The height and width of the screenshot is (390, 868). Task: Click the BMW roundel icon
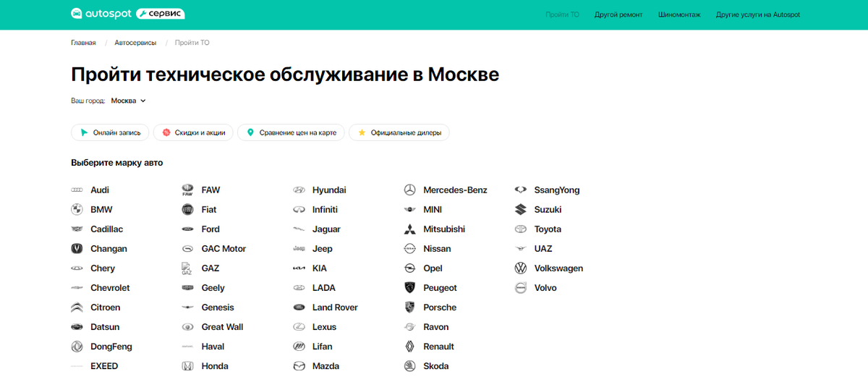click(77, 210)
